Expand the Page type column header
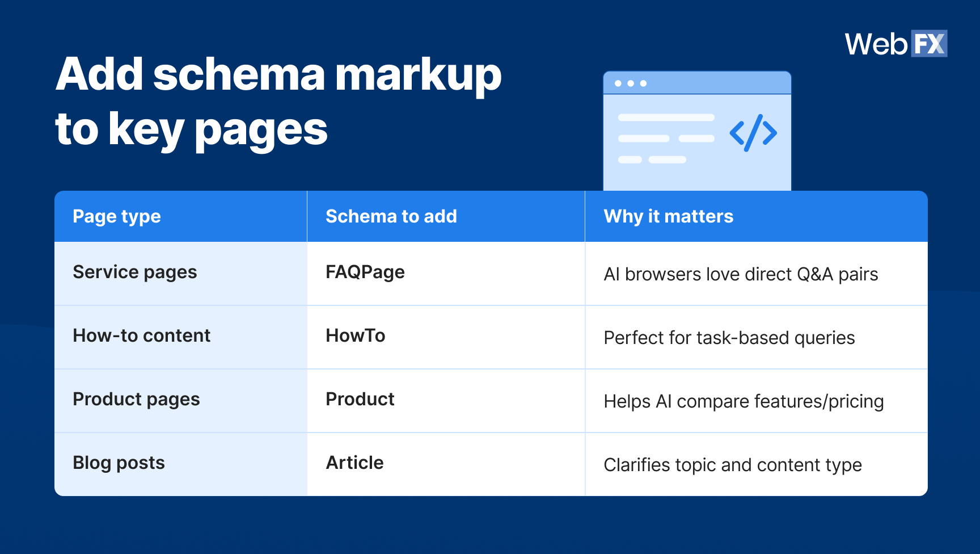This screenshot has height=554, width=980. pyautogui.click(x=116, y=216)
